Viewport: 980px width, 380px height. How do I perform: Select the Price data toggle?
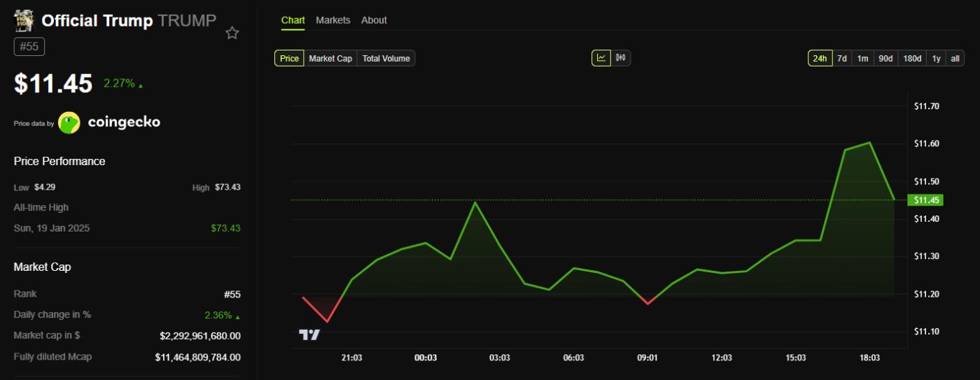(x=289, y=59)
